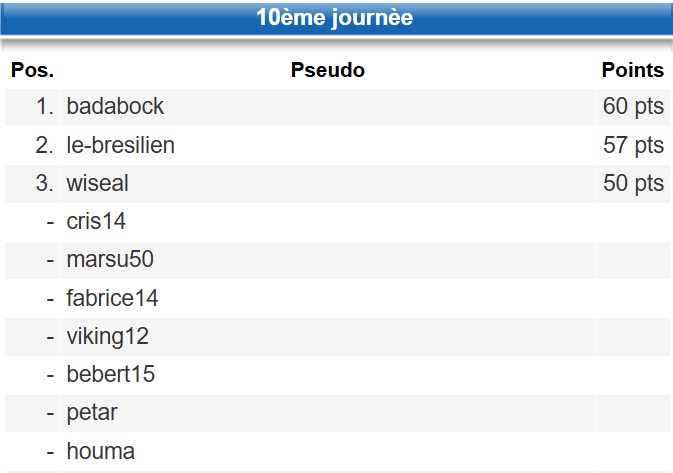Click the houma pseudo

(x=100, y=451)
